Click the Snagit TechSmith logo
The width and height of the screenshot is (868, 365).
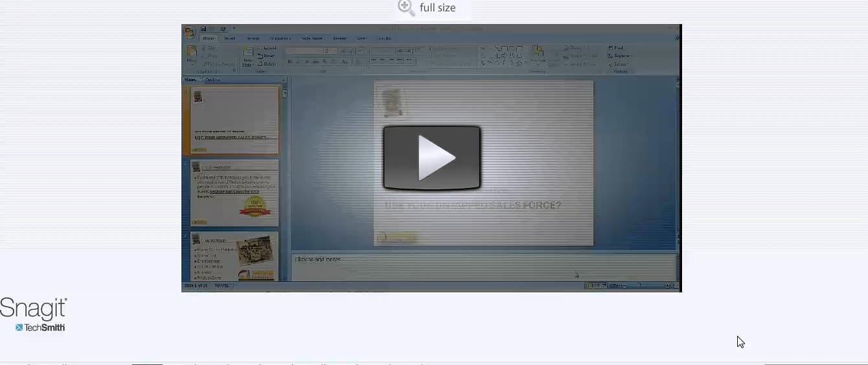(x=34, y=315)
